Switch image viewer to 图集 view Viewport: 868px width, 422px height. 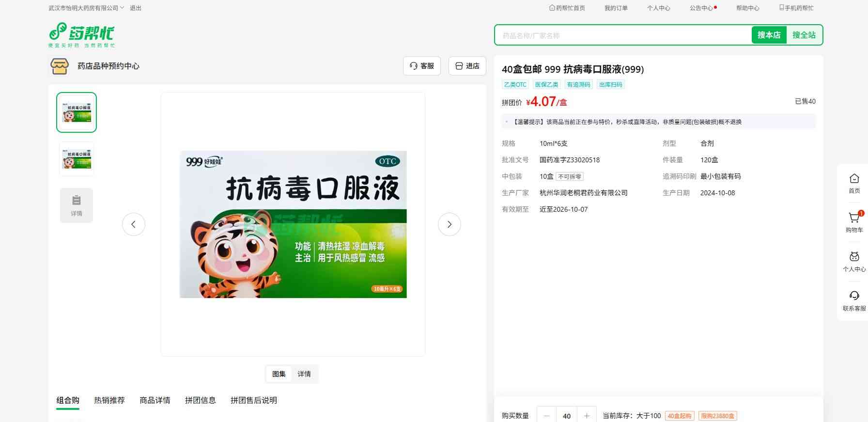[x=279, y=374]
